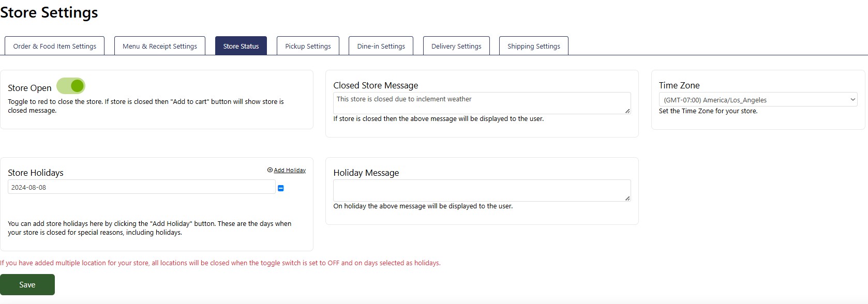Click the Add Holiday link
The width and height of the screenshot is (868, 304).
pyautogui.click(x=290, y=170)
